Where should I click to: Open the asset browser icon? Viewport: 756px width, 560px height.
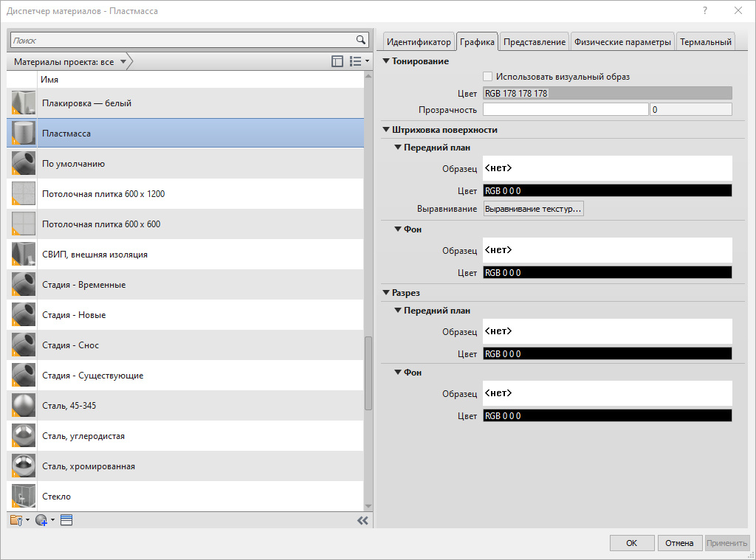66,520
